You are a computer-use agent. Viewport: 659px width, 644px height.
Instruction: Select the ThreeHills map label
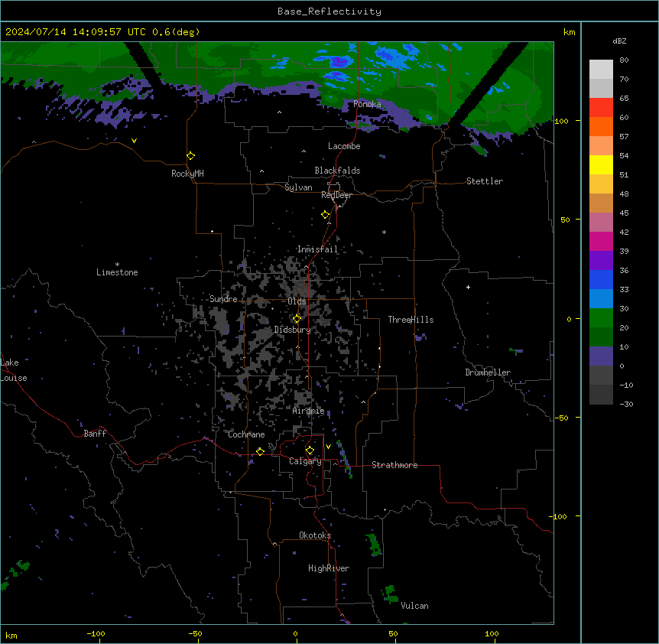click(x=411, y=320)
